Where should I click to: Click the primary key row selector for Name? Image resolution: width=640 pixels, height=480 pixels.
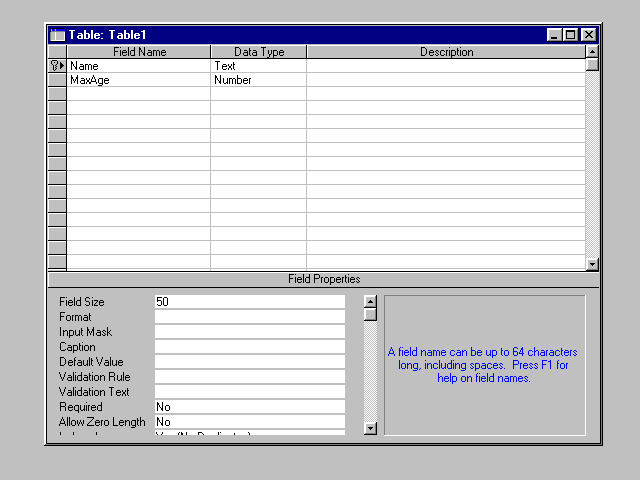(x=57, y=66)
